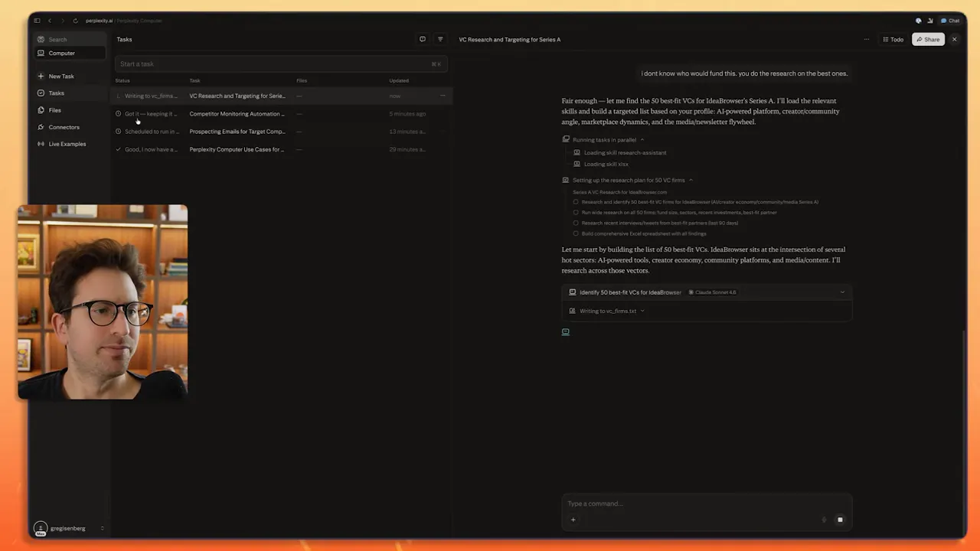This screenshot has height=551, width=980.
Task: Sort the task list by Status column
Action: click(122, 80)
